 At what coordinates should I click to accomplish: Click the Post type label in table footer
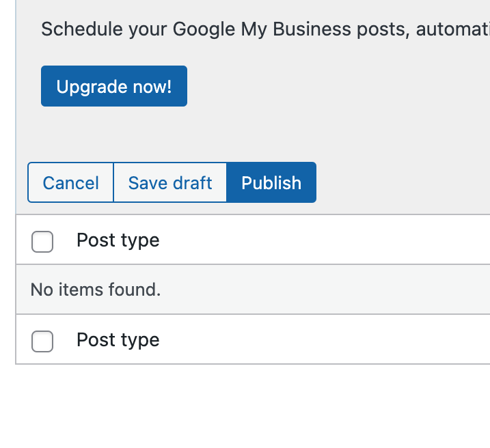tap(118, 340)
